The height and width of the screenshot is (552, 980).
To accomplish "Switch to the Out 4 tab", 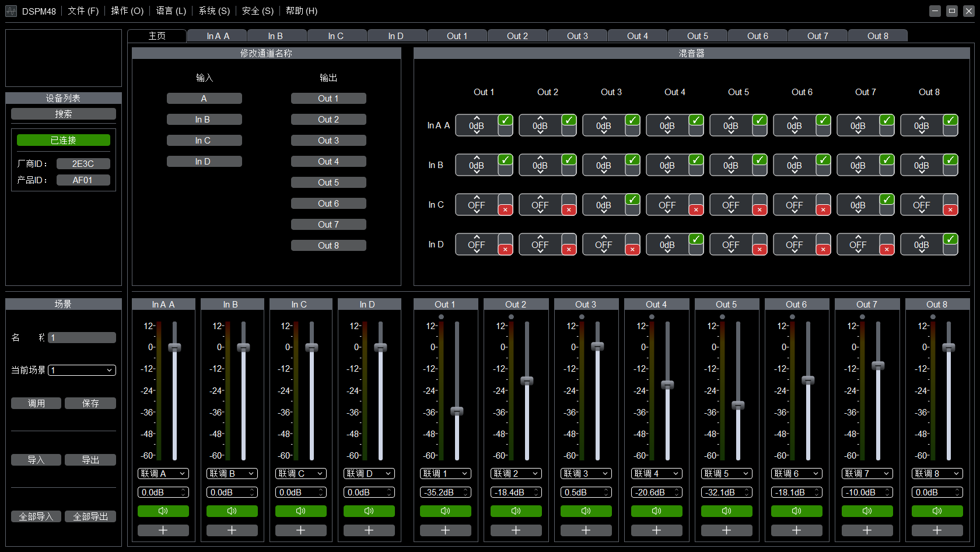I will pyautogui.click(x=637, y=36).
